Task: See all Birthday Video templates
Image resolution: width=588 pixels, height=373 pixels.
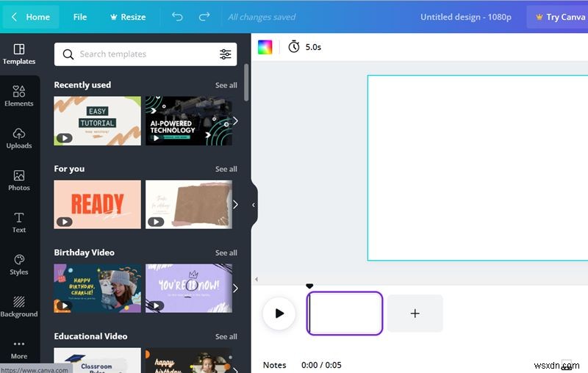Action: 226,253
